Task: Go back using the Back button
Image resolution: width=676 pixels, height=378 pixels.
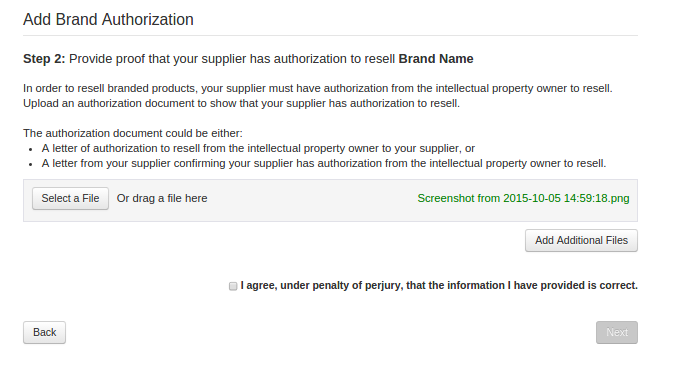Action: (x=44, y=332)
